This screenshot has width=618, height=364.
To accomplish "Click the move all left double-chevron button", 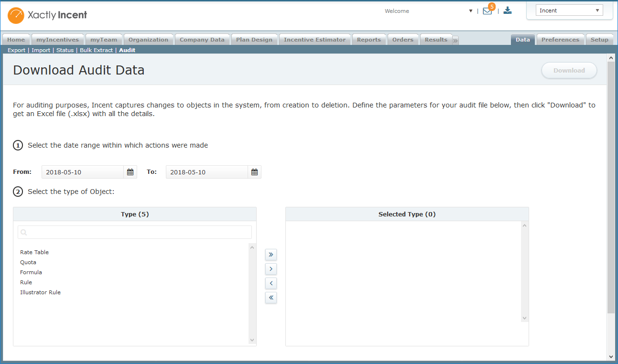I will coord(271,298).
